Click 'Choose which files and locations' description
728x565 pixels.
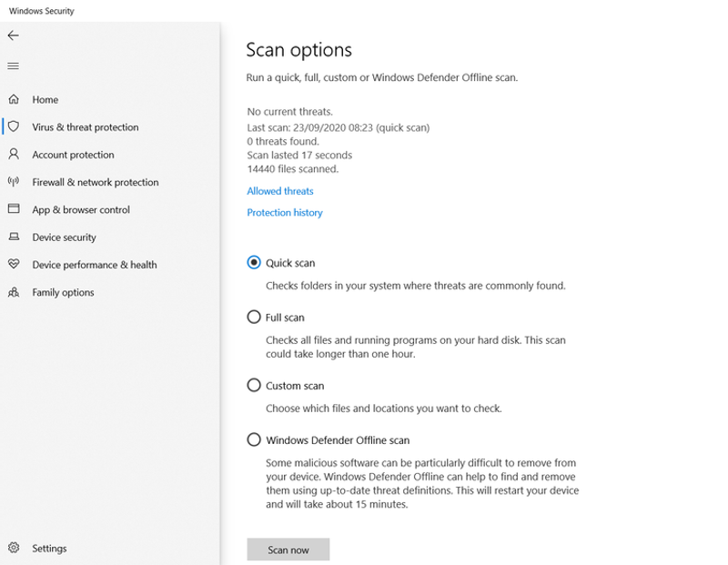click(x=383, y=409)
